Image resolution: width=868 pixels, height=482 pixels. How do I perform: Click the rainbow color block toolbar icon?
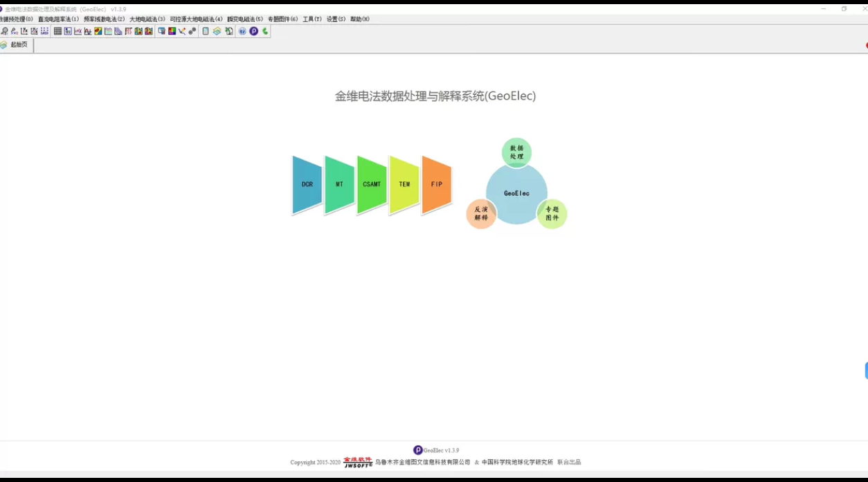pos(172,31)
